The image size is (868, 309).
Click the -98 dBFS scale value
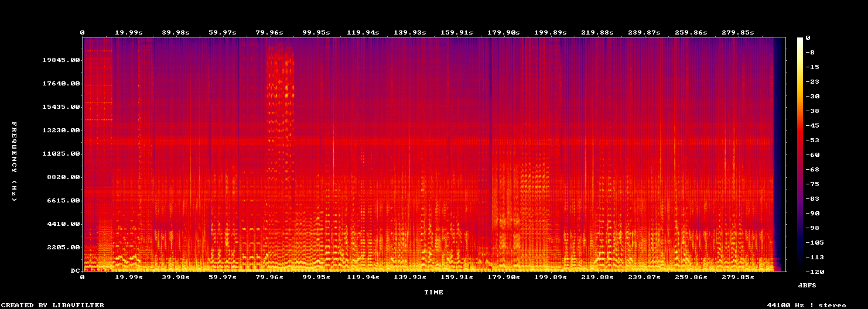[812, 228]
